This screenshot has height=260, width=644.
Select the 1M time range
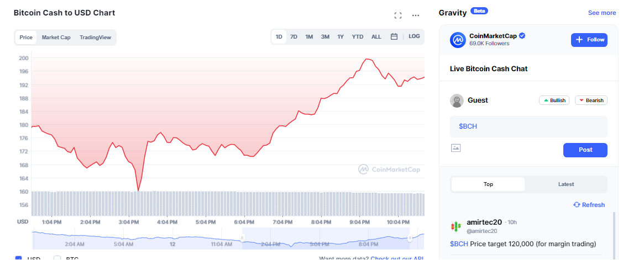click(x=309, y=36)
